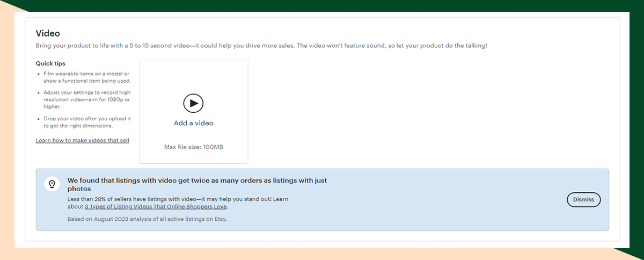Open '3 Types of Listing Videos' link
The width and height of the screenshot is (644, 260).
tap(156, 206)
